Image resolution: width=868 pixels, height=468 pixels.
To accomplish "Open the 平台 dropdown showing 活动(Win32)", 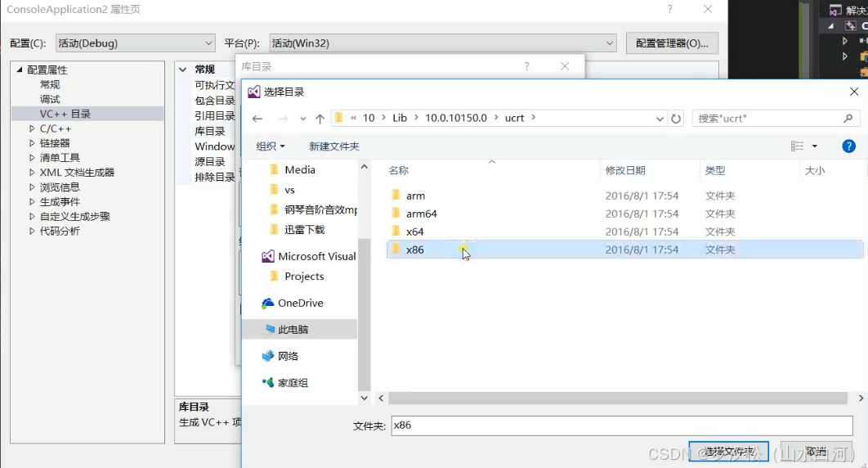I will tap(443, 43).
